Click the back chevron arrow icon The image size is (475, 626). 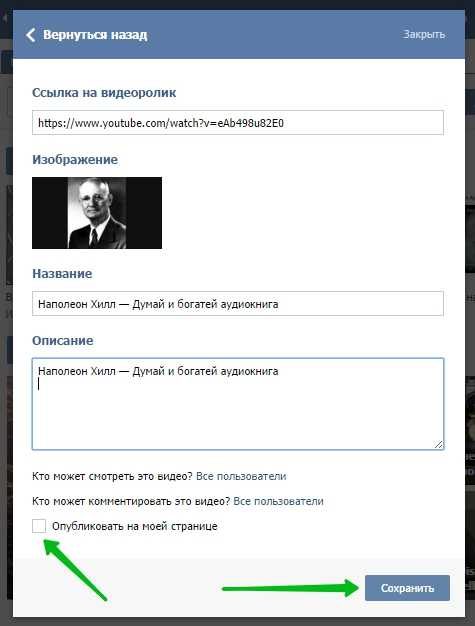click(x=31, y=35)
